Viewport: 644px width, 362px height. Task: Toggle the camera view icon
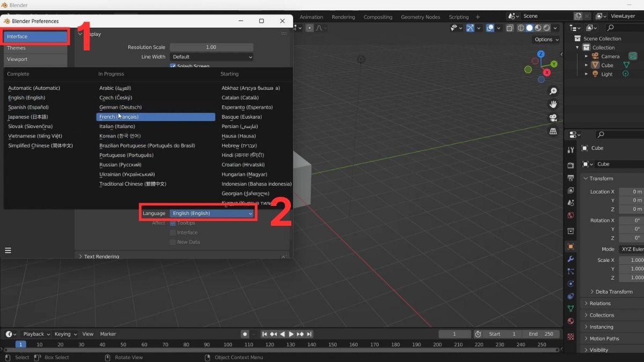pos(553,118)
